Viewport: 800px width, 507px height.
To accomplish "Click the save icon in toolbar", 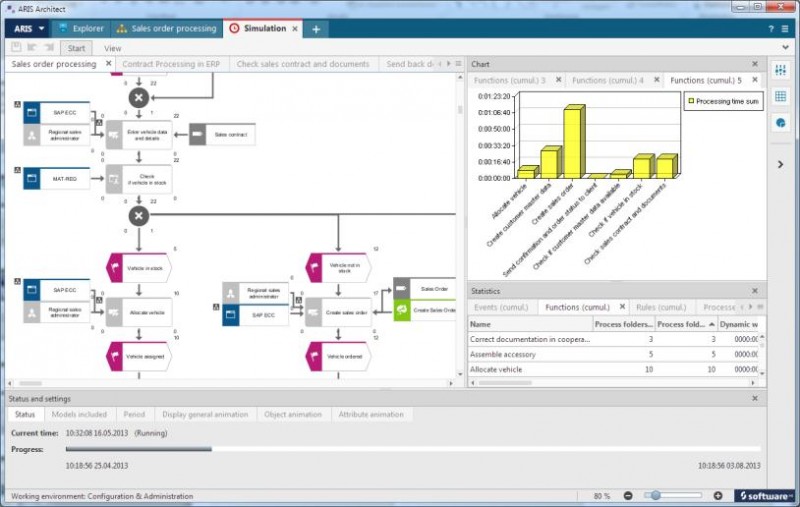I will coord(16,47).
